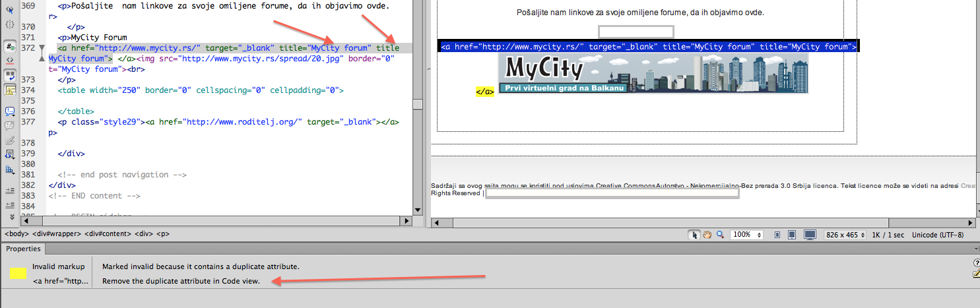The image size is (980, 308).
Task: Click the "1K / 1 sec" download indicator
Action: tap(888, 235)
